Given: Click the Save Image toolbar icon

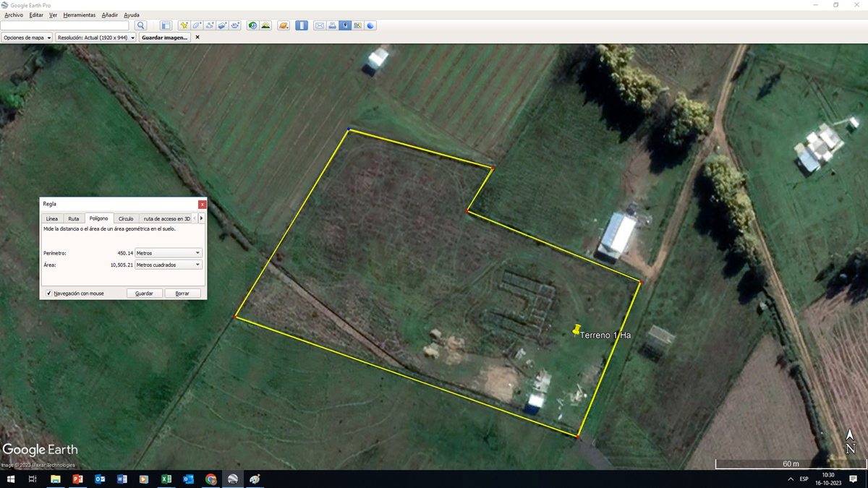Looking at the screenshot, I should tap(345, 25).
